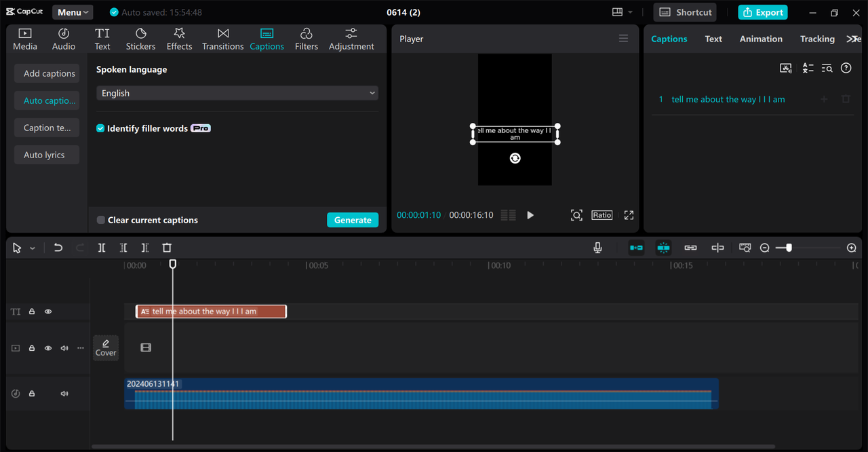Open the Spoken language English dropdown
The width and height of the screenshot is (868, 452).
tap(237, 93)
